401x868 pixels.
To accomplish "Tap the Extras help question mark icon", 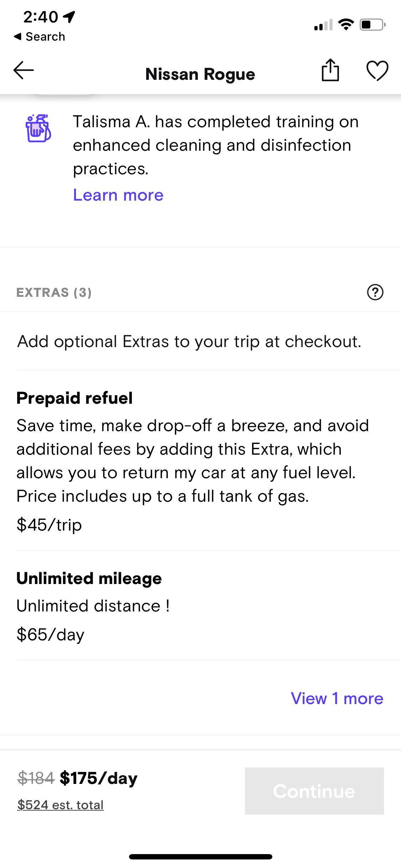I will click(x=375, y=292).
